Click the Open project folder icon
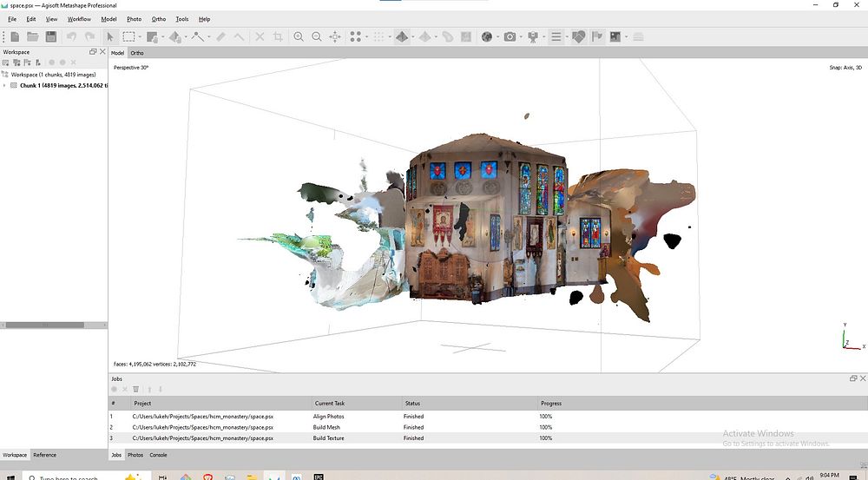 (33, 36)
